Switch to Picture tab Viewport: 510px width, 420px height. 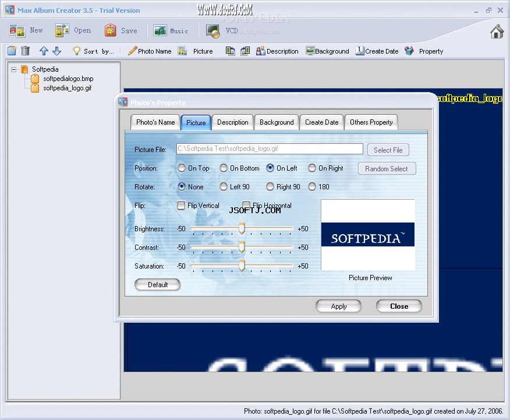(x=196, y=123)
